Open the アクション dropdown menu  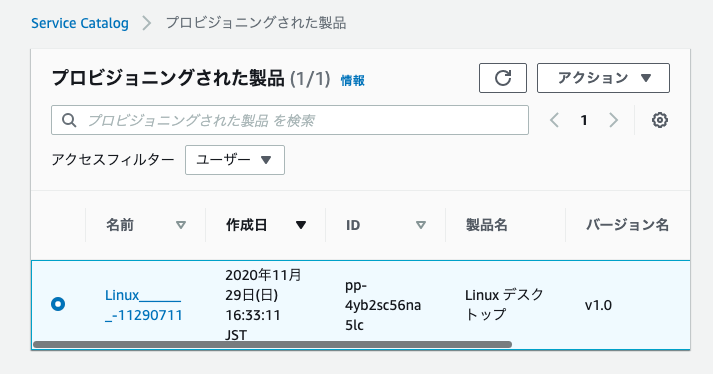coord(603,78)
